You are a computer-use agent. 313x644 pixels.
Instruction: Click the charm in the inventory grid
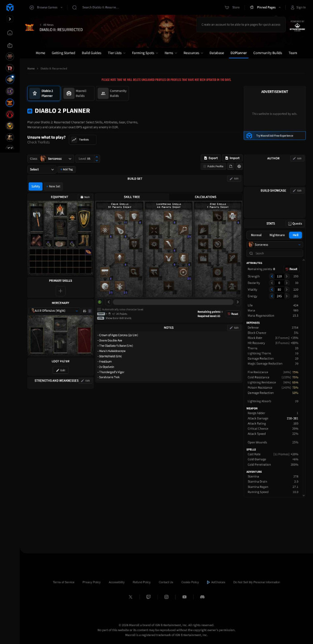coord(88,251)
